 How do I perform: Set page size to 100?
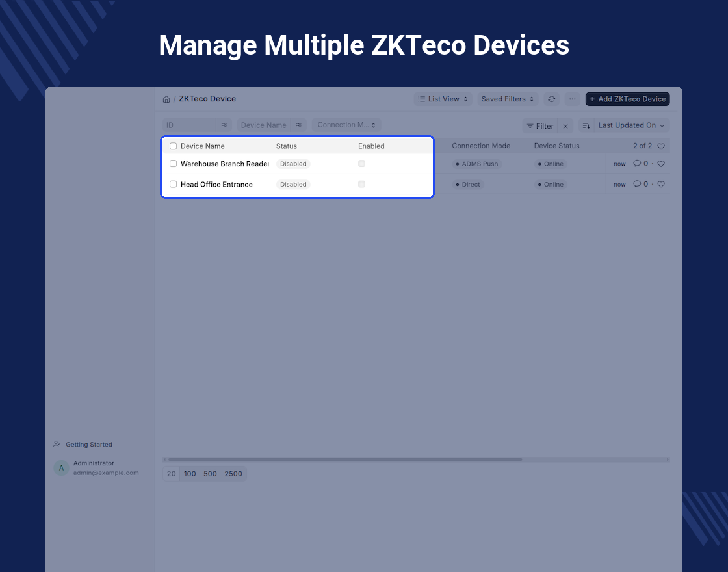tap(190, 474)
